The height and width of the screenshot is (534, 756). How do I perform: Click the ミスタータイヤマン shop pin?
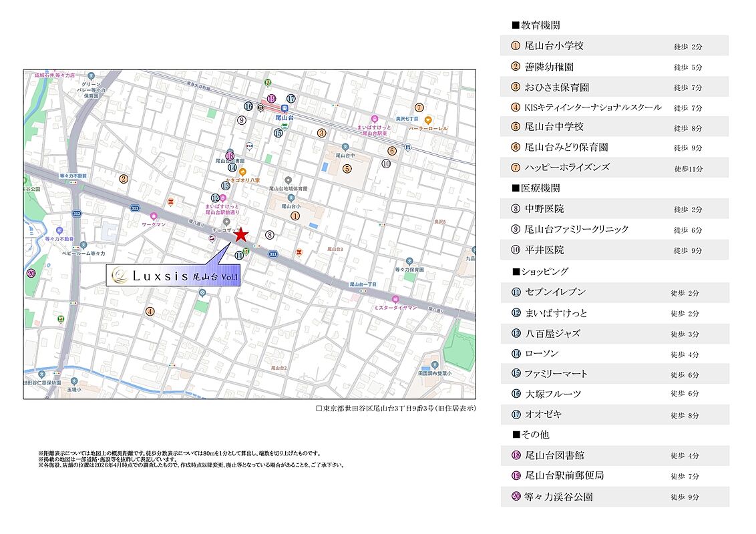coord(395,298)
